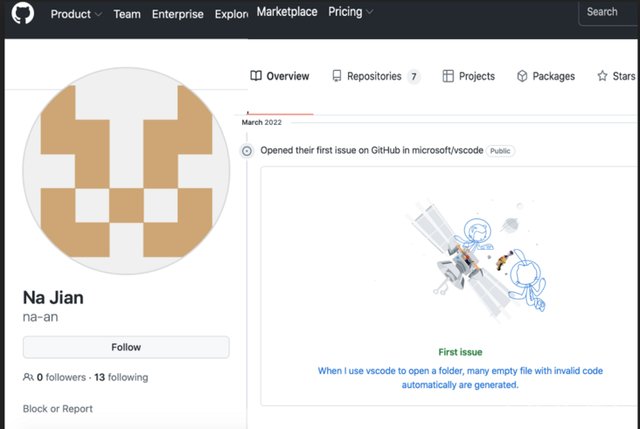Switch to the Overview tab
This screenshot has width=640, height=429.
tap(280, 76)
